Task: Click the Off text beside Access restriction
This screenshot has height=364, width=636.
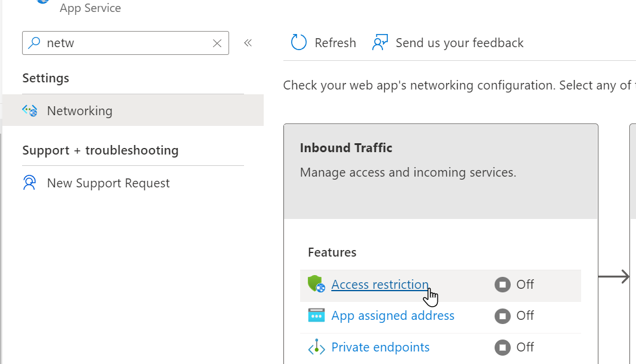Action: (x=525, y=285)
